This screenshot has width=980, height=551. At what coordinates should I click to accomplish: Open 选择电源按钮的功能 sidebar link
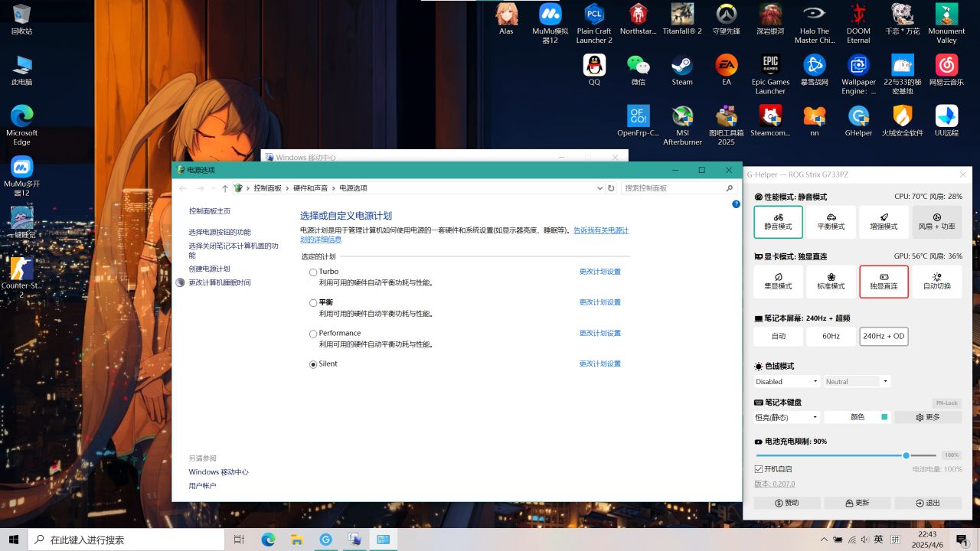coord(220,233)
